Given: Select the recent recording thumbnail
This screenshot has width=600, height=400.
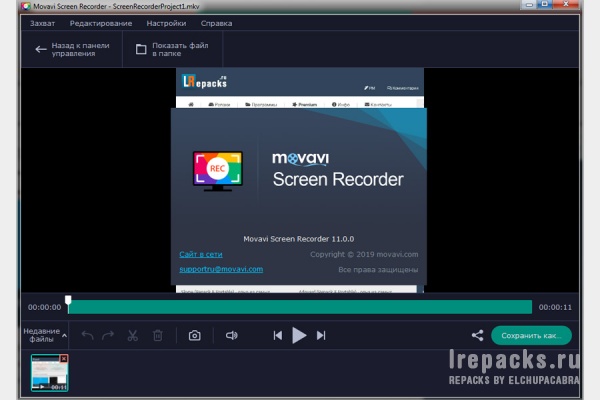Looking at the screenshot, I should coord(49,373).
